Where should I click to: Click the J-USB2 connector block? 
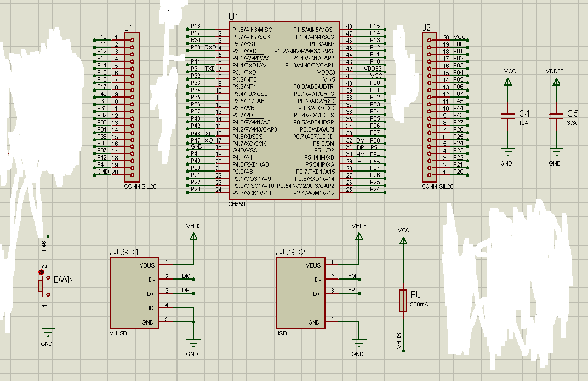point(300,293)
